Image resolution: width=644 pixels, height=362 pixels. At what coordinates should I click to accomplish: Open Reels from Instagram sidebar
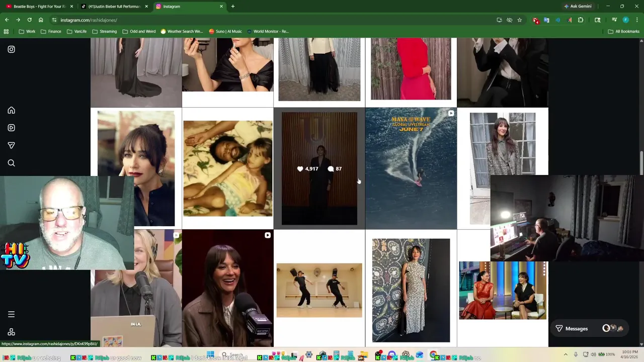pos(11,128)
